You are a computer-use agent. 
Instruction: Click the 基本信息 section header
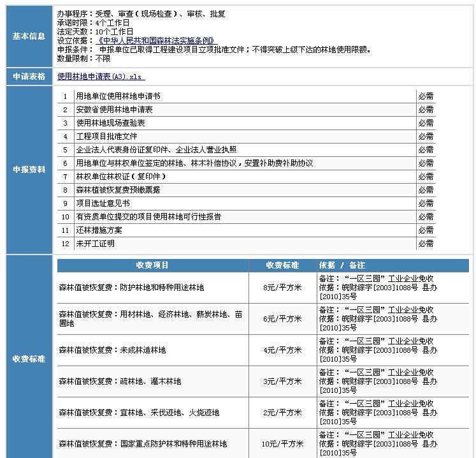coord(29,36)
